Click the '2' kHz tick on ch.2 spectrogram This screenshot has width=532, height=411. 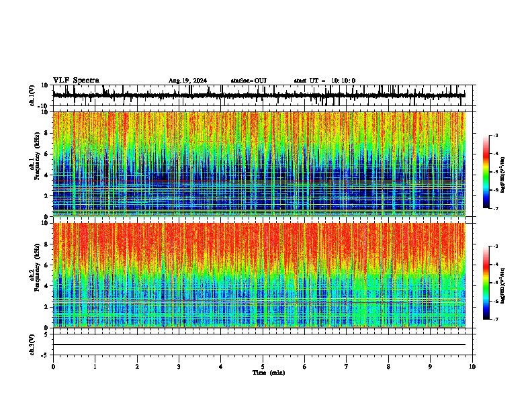pos(46,307)
